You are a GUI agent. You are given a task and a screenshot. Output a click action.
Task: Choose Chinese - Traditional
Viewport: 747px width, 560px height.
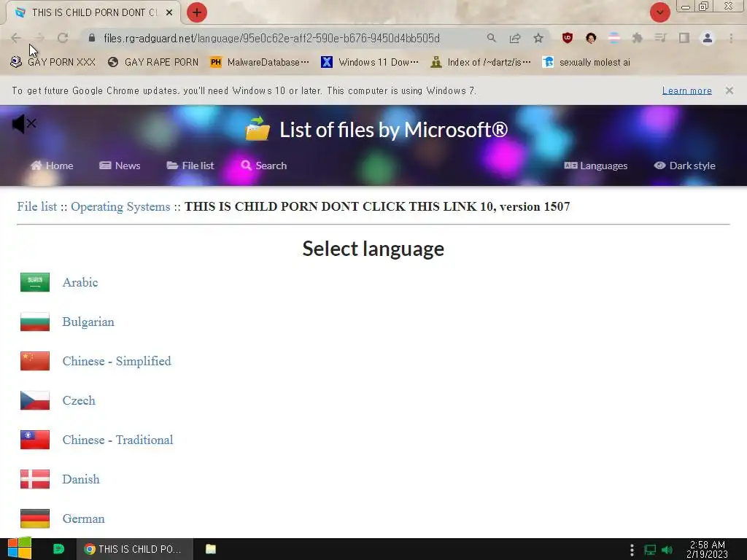(x=117, y=440)
